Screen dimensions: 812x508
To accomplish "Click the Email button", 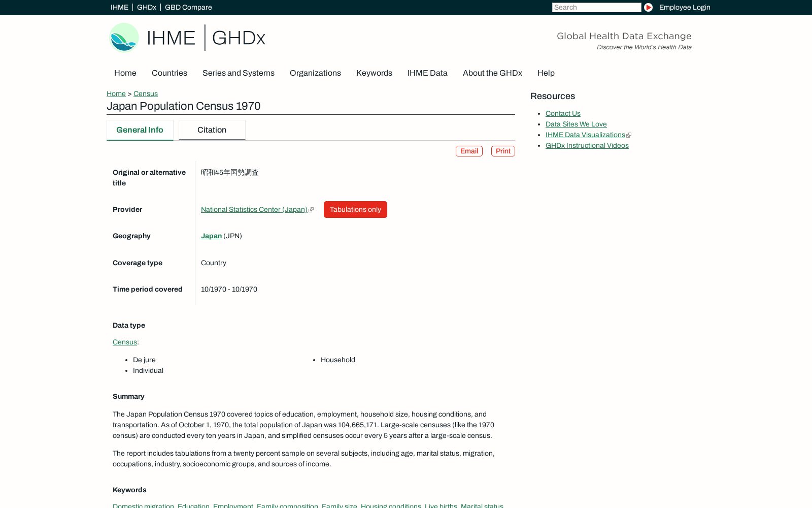I will 469,151.
